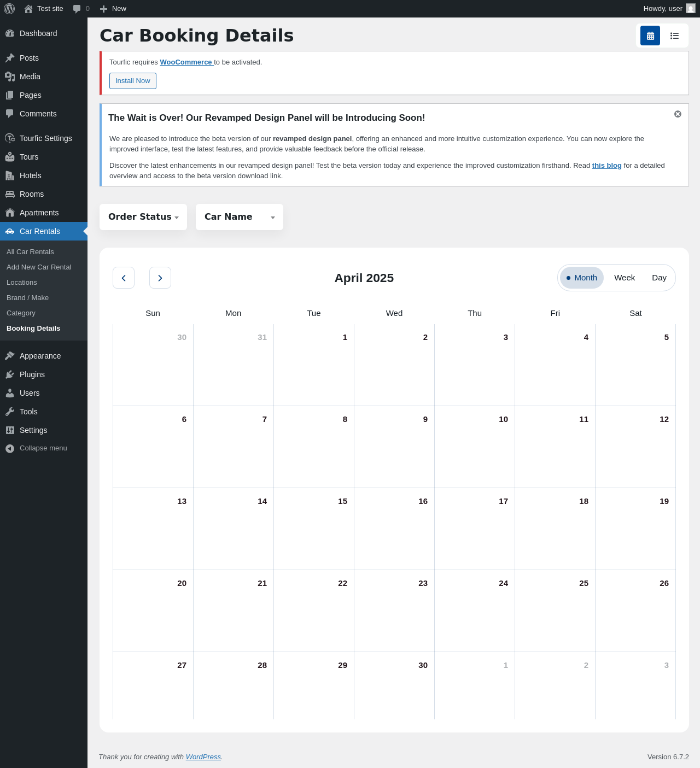Switch to calendar view icon

click(650, 36)
